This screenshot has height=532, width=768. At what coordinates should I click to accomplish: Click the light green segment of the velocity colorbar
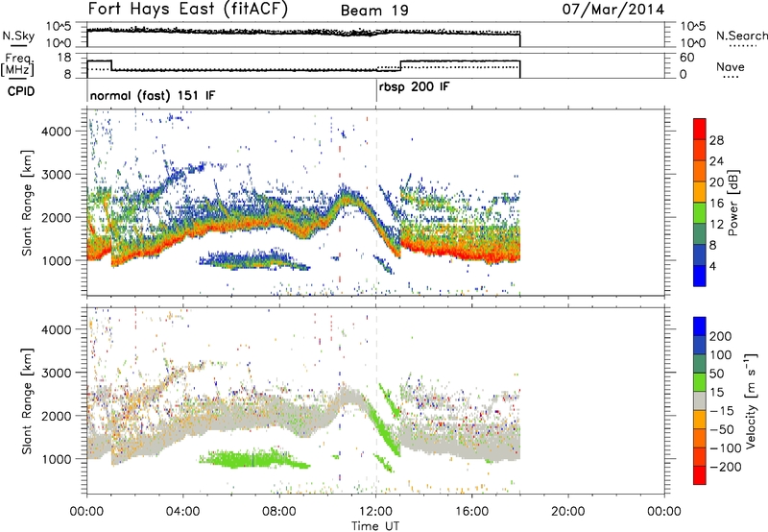pyautogui.click(x=700, y=382)
